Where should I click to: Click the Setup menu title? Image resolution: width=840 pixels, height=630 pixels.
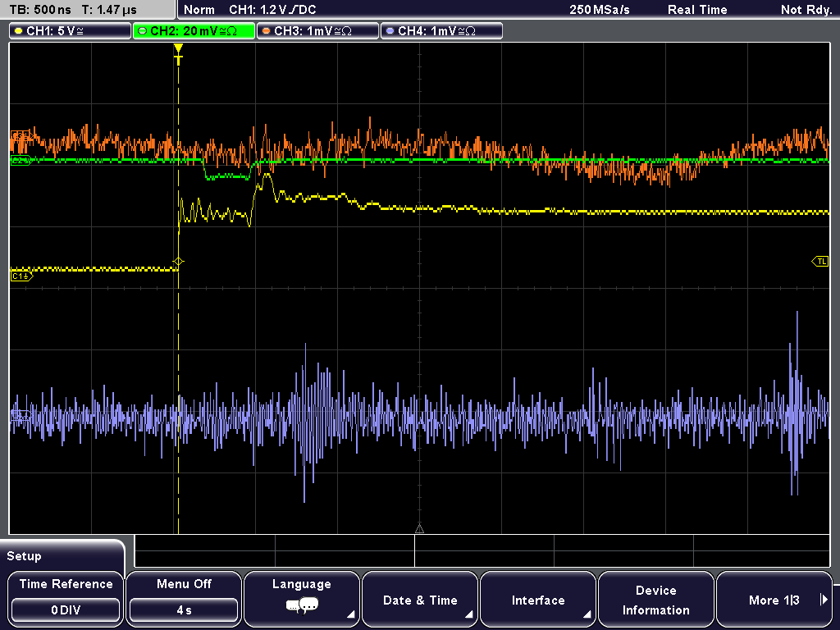click(24, 556)
